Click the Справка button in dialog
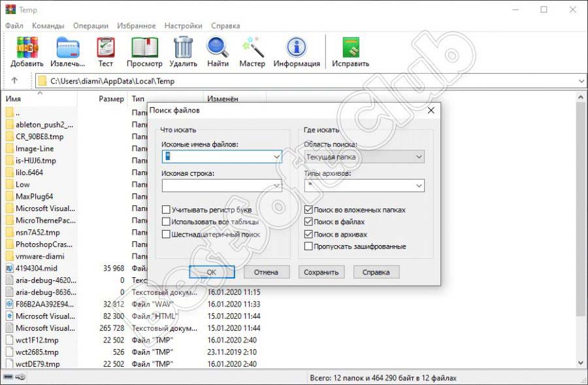Screen dimensions: 588x385 coord(376,272)
